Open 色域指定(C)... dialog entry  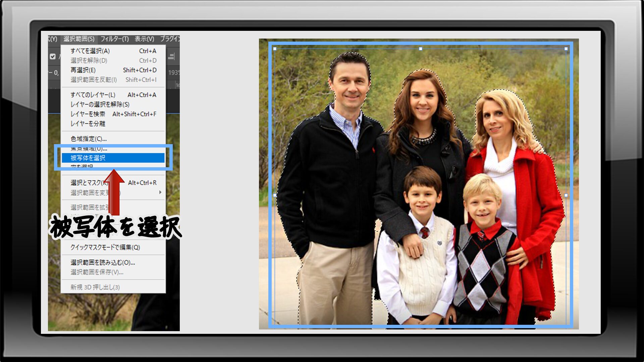[x=113, y=139]
